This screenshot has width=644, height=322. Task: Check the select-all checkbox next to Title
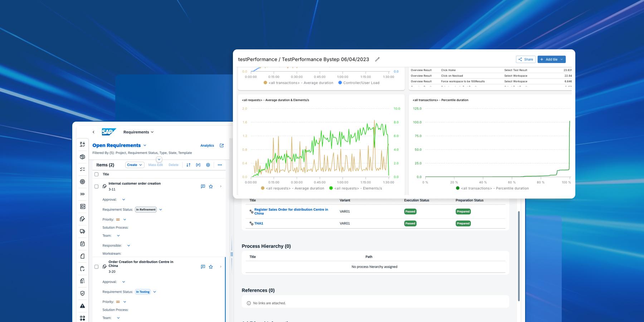click(96, 174)
